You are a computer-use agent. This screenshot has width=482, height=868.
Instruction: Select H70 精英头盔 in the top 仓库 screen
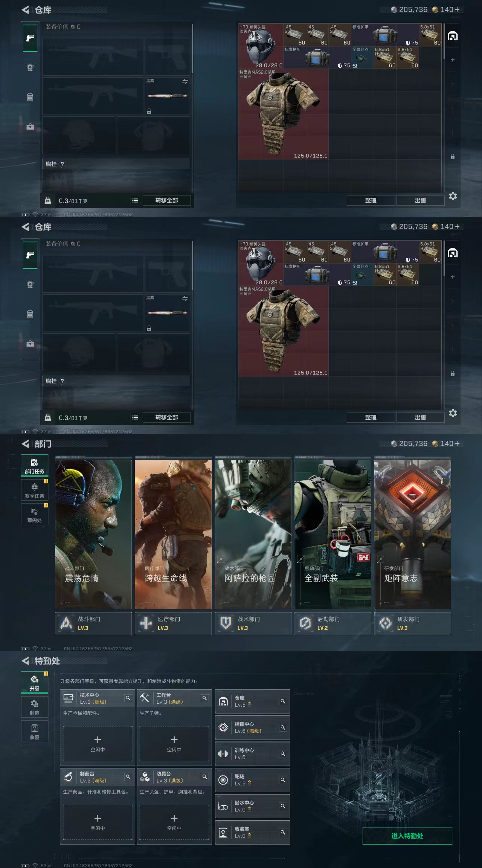tap(261, 46)
